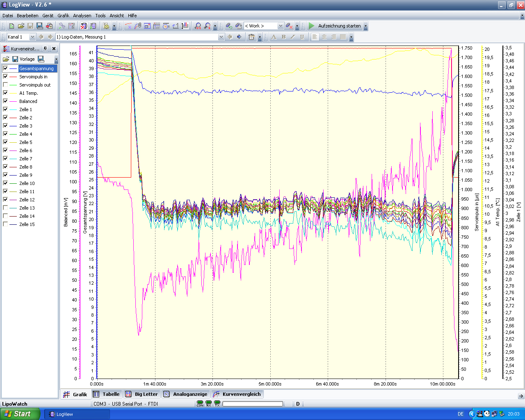The height and width of the screenshot is (420, 525).
Task: Go to next measurement with blue arrow
Action: 239,37
